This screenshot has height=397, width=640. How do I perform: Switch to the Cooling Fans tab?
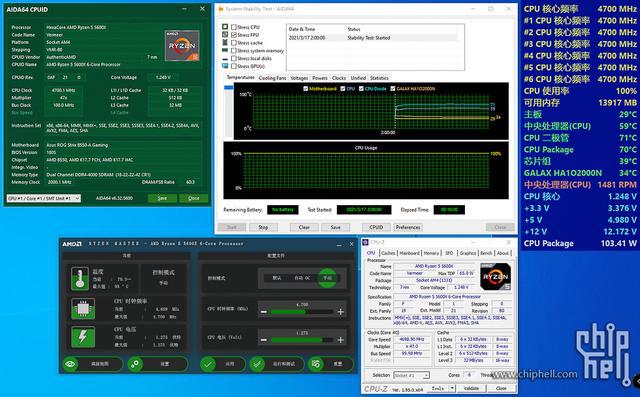point(273,78)
